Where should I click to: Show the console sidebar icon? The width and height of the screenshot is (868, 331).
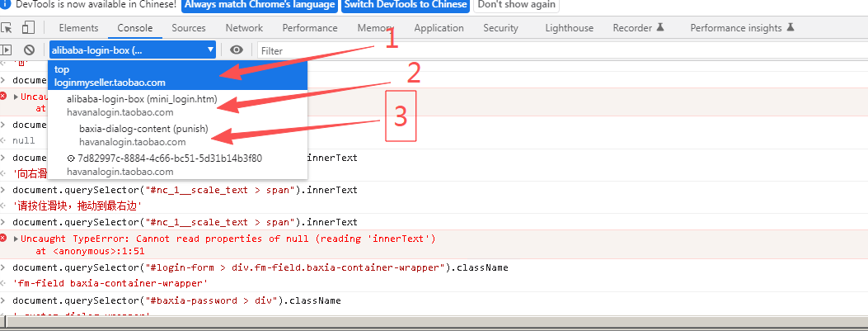[x=6, y=50]
